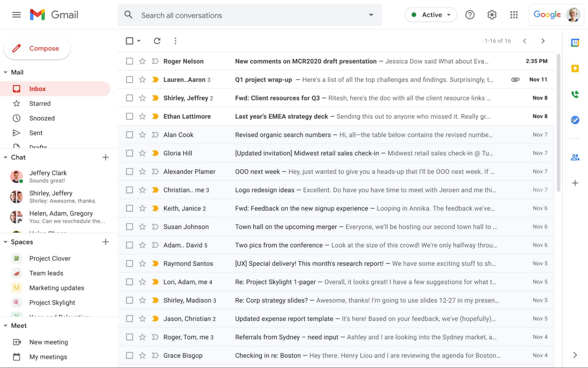This screenshot has width=588, height=368.
Task: Collapse the Chat section
Action: (x=5, y=157)
